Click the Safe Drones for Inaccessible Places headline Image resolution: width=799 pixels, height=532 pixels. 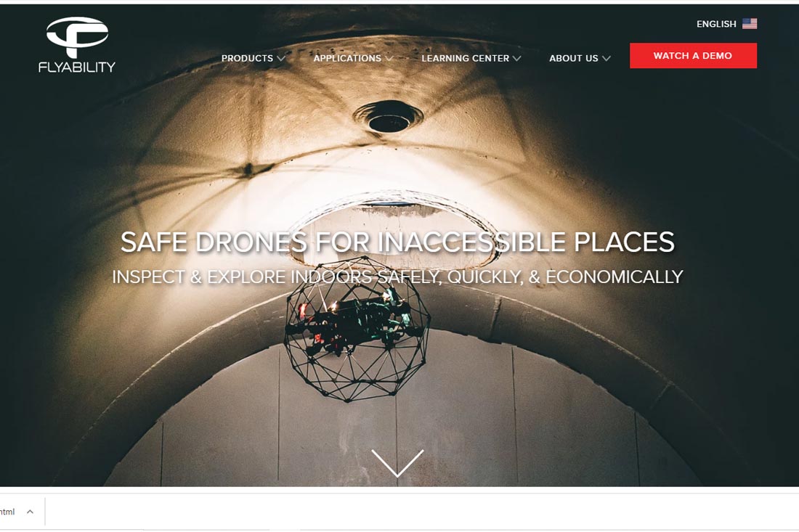point(397,242)
